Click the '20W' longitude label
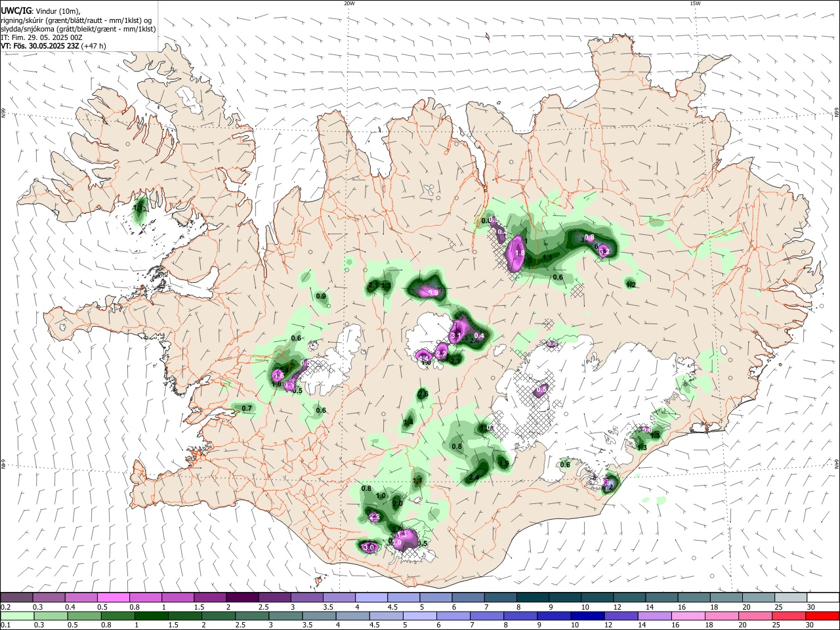 pyautogui.click(x=349, y=3)
